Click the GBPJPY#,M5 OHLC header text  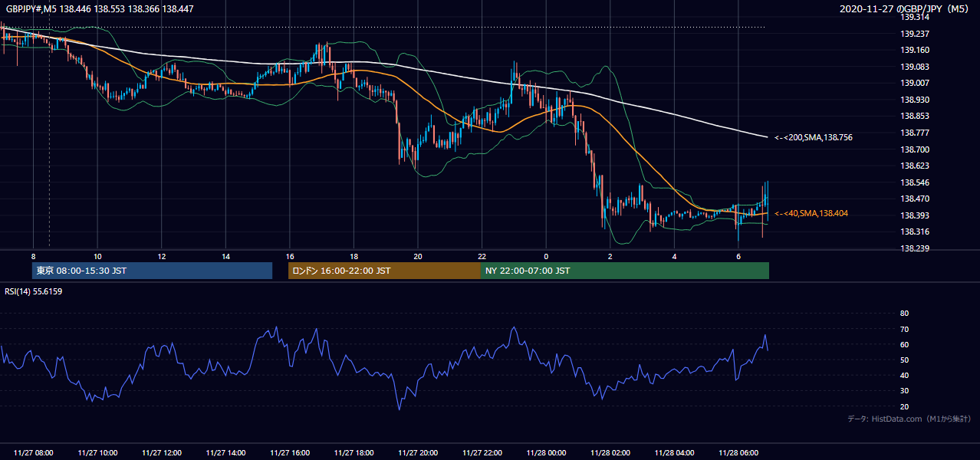click(100, 8)
